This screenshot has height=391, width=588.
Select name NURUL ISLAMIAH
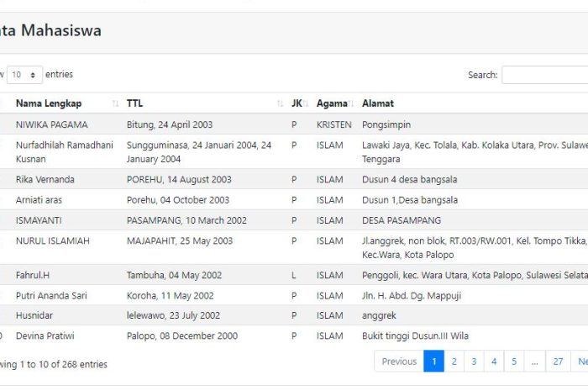tap(53, 240)
